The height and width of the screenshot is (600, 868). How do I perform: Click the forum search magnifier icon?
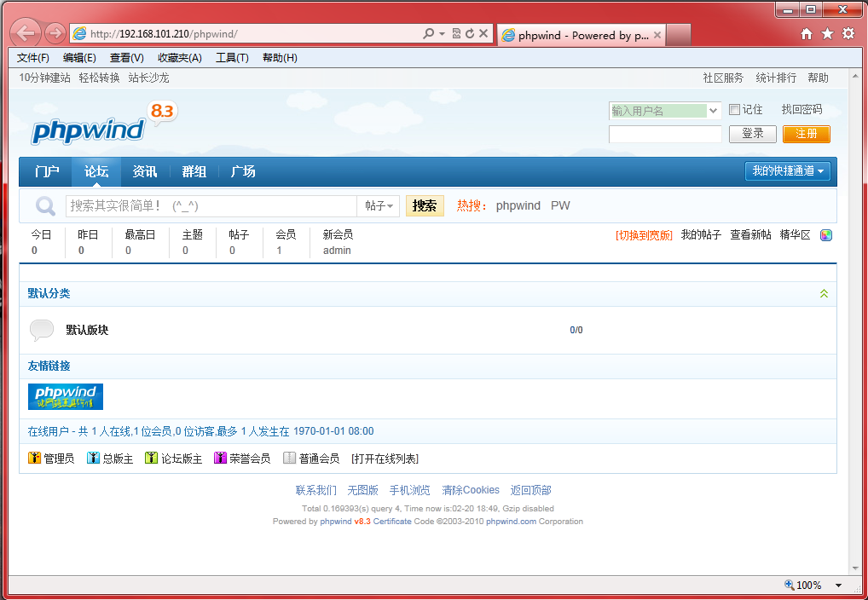(x=45, y=206)
